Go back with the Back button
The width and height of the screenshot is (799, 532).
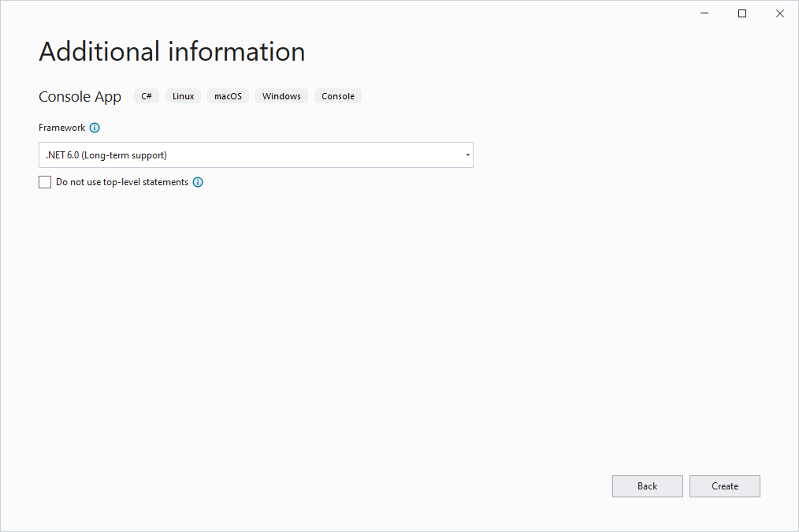[x=647, y=486]
